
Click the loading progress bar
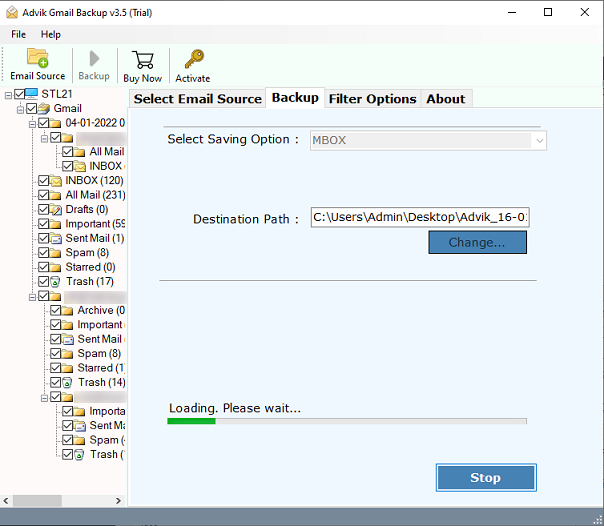(347, 421)
